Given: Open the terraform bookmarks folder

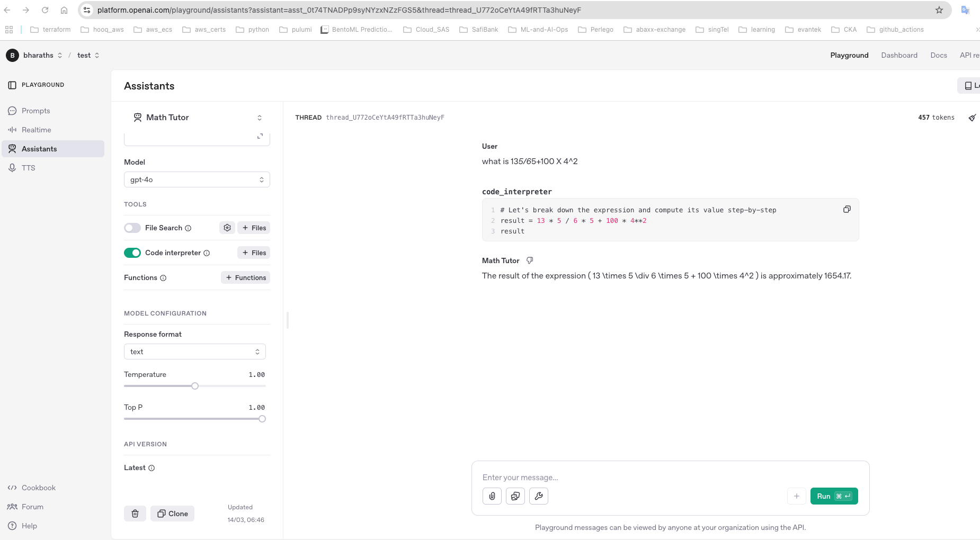Looking at the screenshot, I should tap(50, 30).
